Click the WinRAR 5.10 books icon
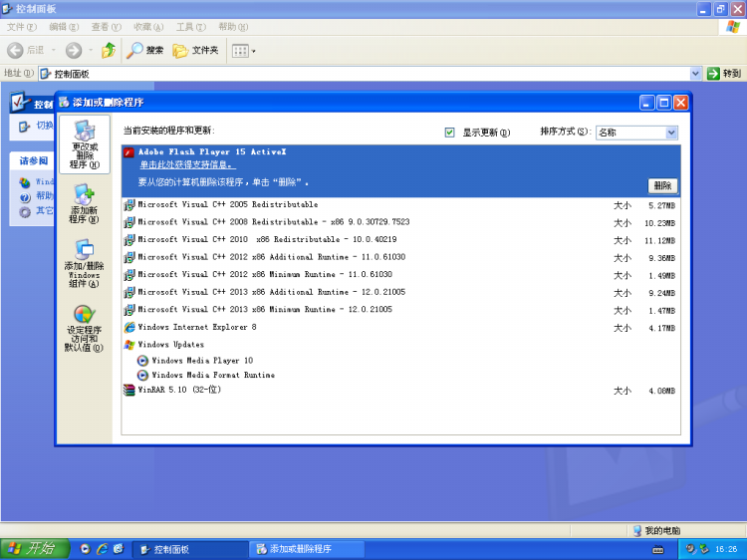Viewport: 747px width, 560px height. (129, 391)
